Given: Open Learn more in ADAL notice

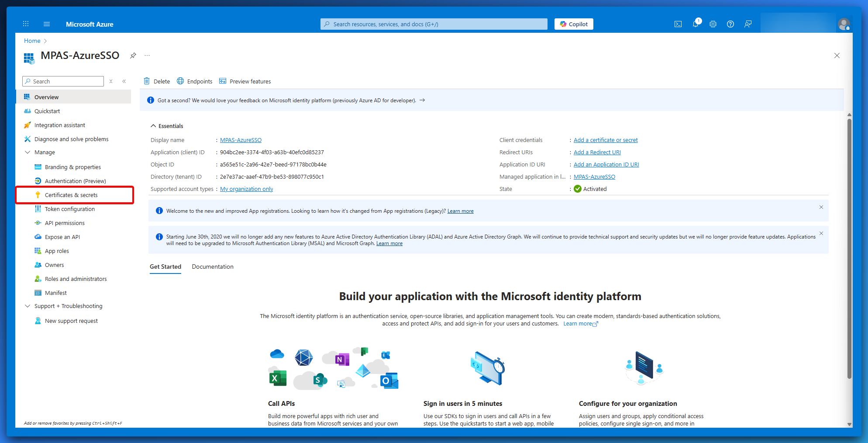Looking at the screenshot, I should (389, 243).
